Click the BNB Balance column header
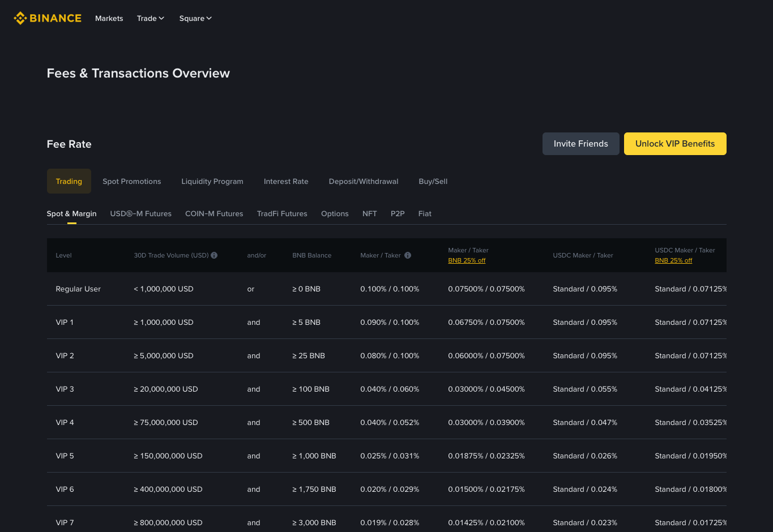The image size is (773, 532). click(312, 255)
